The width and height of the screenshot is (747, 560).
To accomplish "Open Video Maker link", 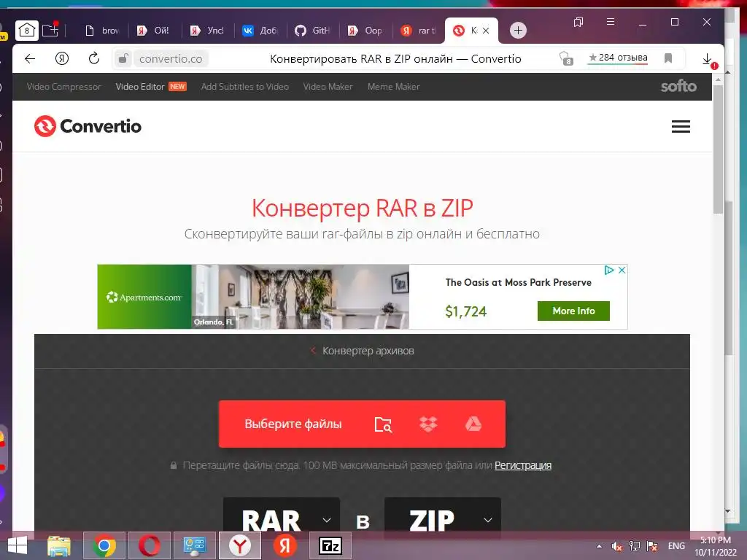I will (328, 87).
